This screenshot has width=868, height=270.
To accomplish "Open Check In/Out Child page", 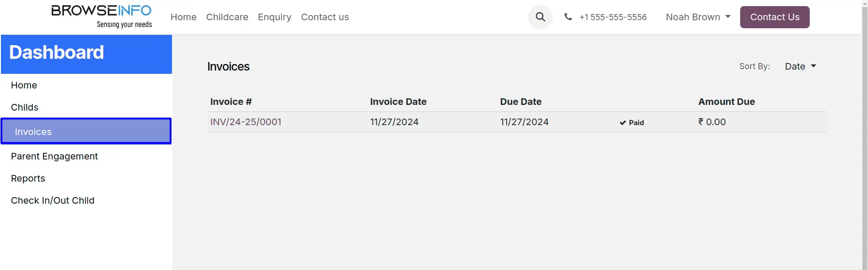I will pos(53,200).
